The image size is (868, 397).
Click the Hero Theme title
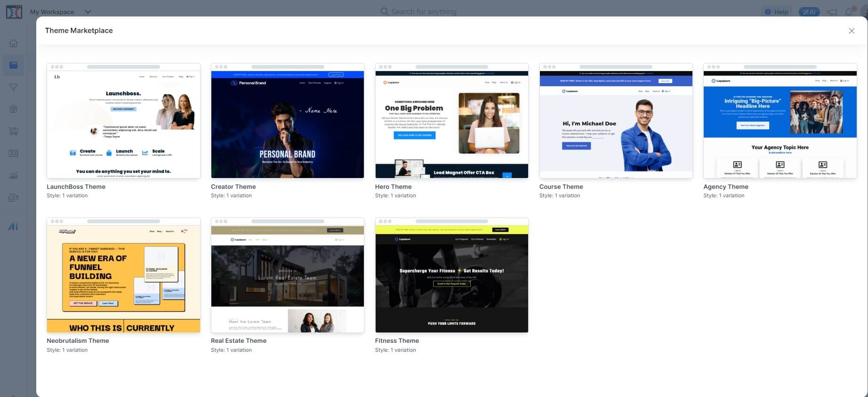click(393, 186)
